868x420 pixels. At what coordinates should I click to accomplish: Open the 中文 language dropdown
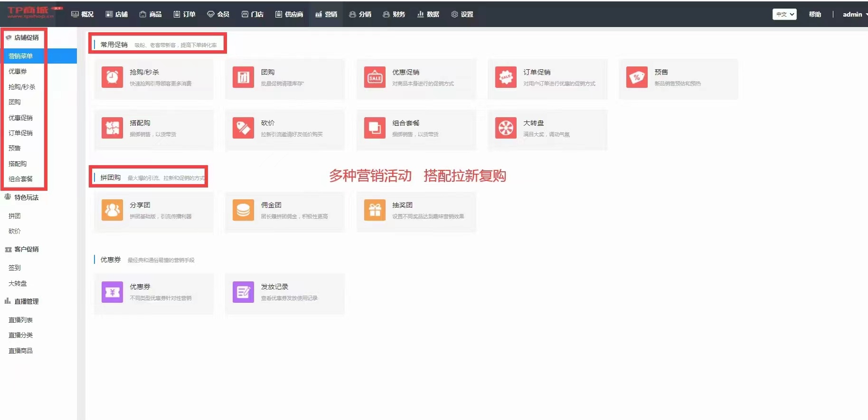(x=784, y=14)
